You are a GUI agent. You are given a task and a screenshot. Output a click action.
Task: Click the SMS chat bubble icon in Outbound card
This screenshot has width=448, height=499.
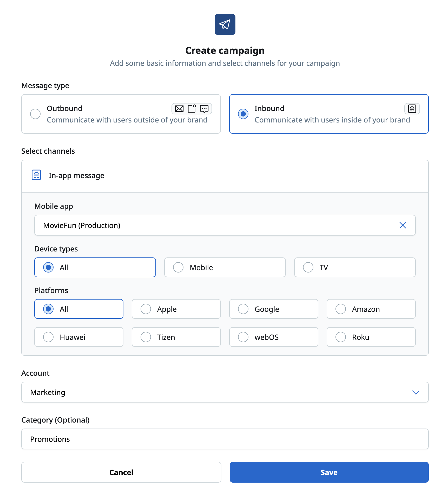click(204, 109)
